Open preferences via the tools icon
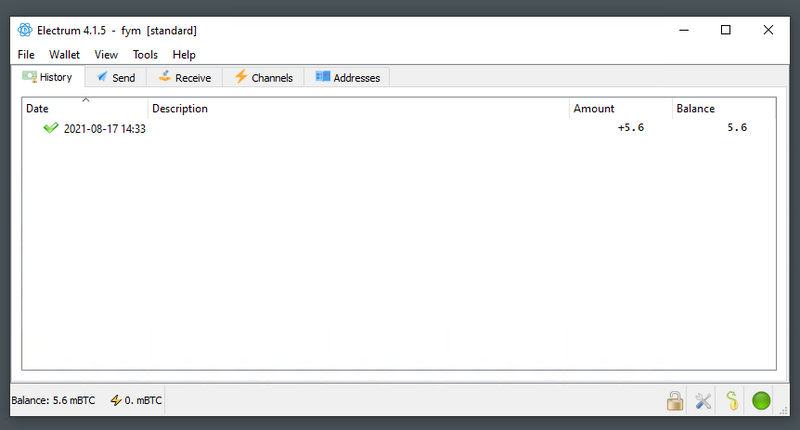This screenshot has width=800, height=430. (703, 401)
